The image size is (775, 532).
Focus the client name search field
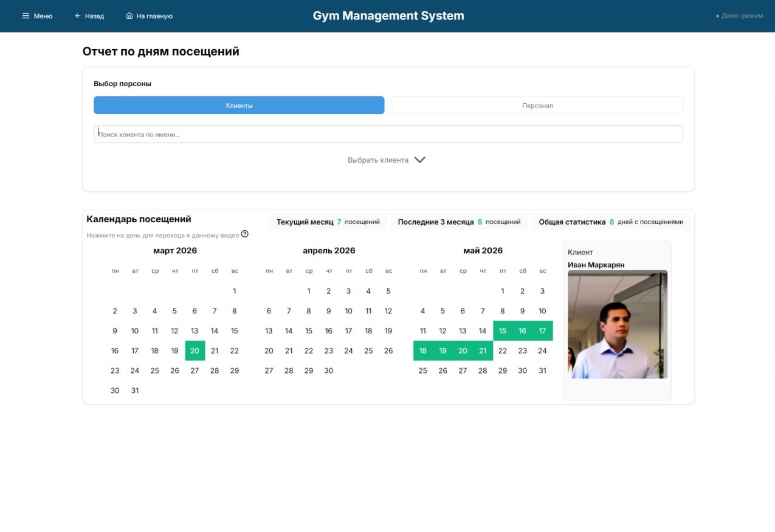point(388,134)
